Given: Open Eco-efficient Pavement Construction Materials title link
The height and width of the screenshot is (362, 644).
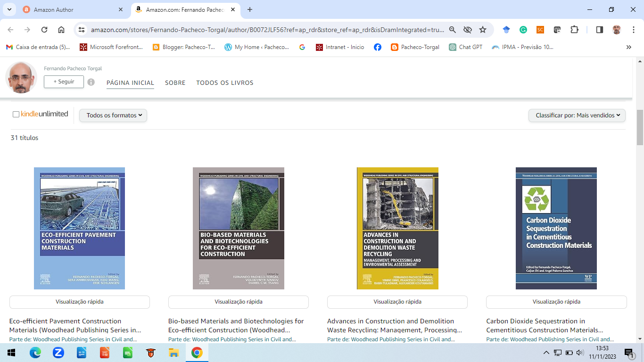Looking at the screenshot, I should [x=75, y=326].
